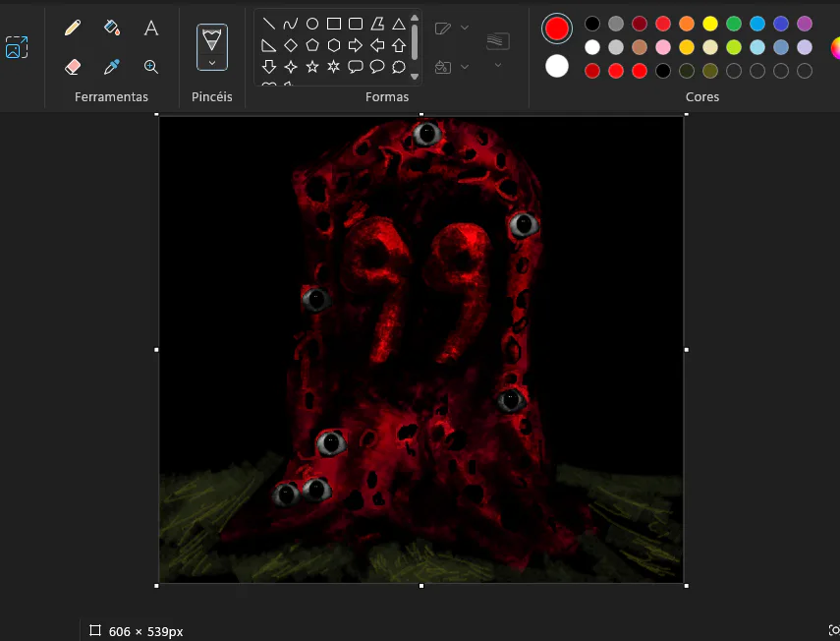Image resolution: width=840 pixels, height=641 pixels.
Task: Activate Color 2 white secondary swatch
Action: click(x=557, y=67)
